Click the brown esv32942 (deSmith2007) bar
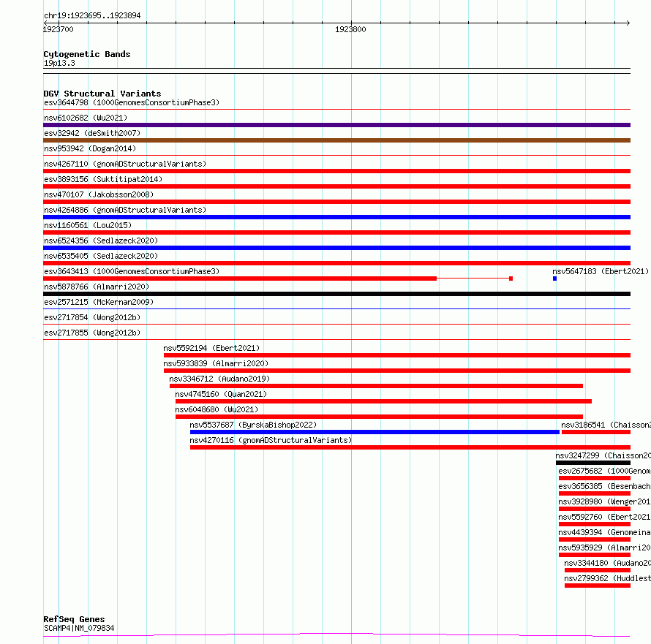Screen dimensions: 651x644 tap(336, 140)
